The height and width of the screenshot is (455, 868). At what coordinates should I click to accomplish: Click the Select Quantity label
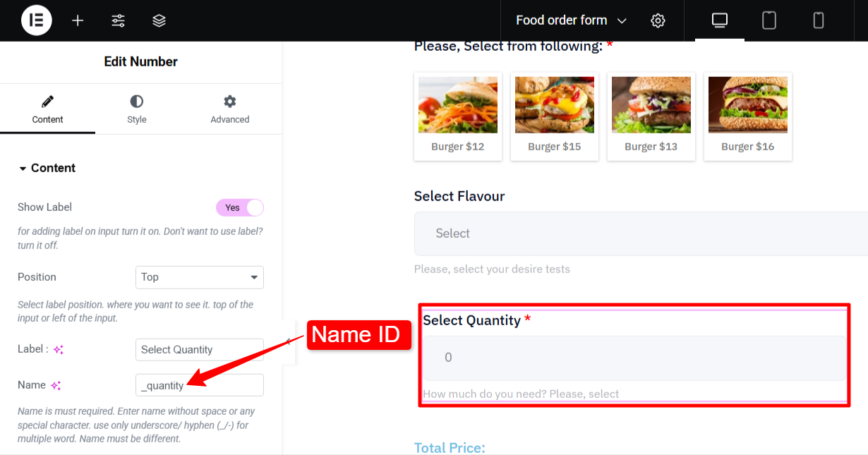click(x=471, y=320)
